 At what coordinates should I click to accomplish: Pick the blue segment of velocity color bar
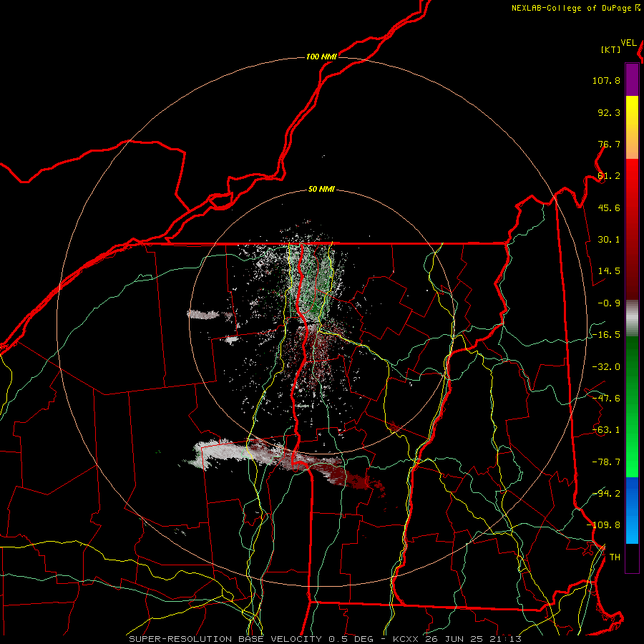point(632,510)
